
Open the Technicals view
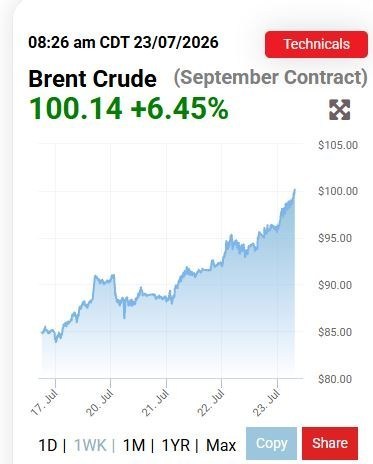click(316, 44)
